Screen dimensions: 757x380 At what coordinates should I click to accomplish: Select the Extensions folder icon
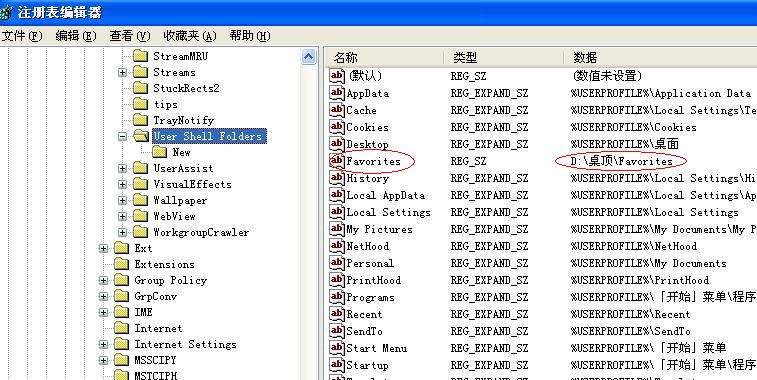[x=122, y=264]
